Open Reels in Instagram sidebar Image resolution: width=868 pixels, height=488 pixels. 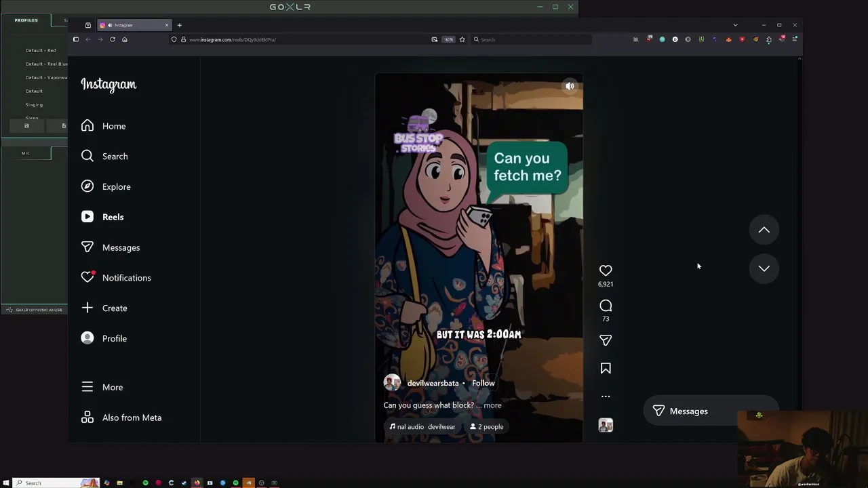coord(102,217)
